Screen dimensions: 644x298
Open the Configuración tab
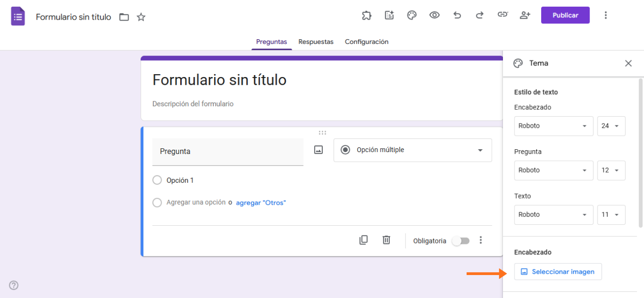coord(366,42)
